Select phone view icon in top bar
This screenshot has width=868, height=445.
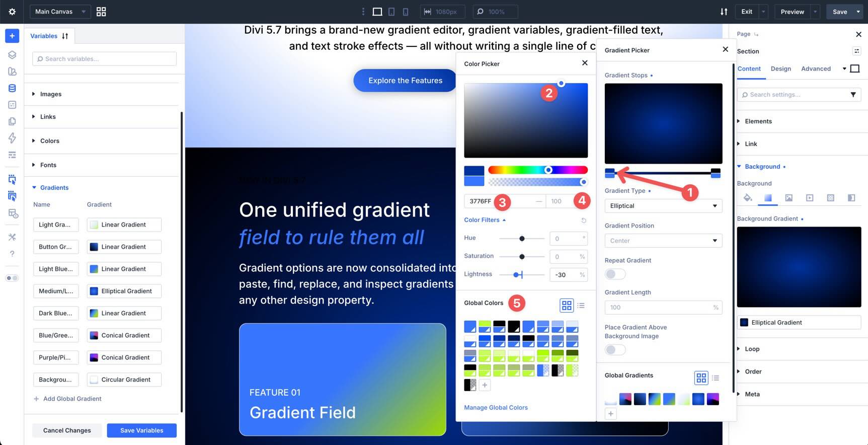(x=406, y=12)
